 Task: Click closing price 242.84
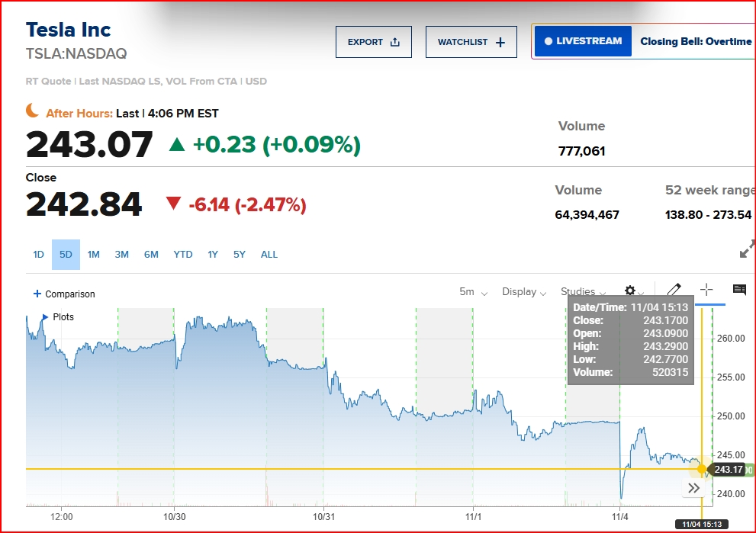[x=84, y=204]
